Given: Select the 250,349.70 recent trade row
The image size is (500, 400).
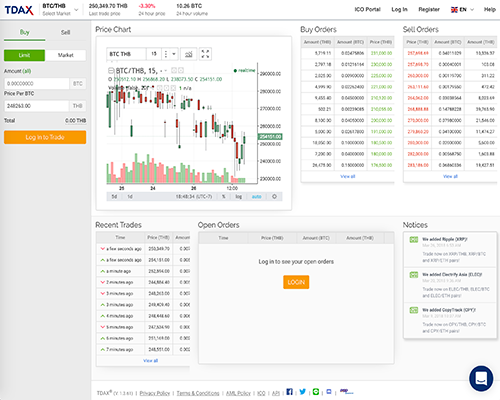Looking at the screenshot, I should (x=143, y=249).
